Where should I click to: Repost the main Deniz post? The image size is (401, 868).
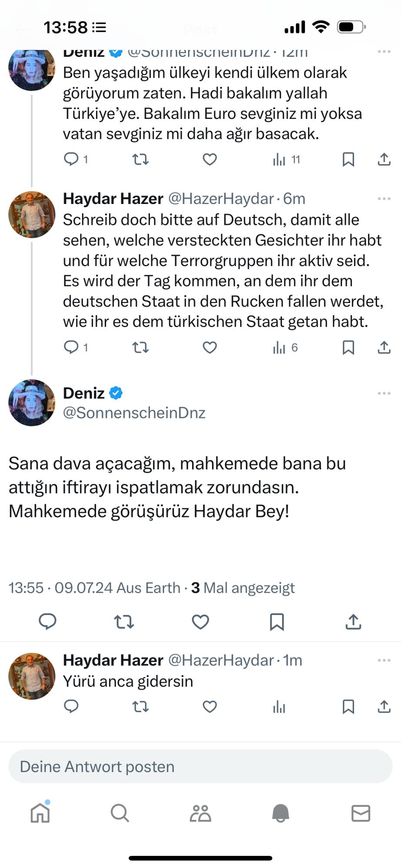[124, 622]
